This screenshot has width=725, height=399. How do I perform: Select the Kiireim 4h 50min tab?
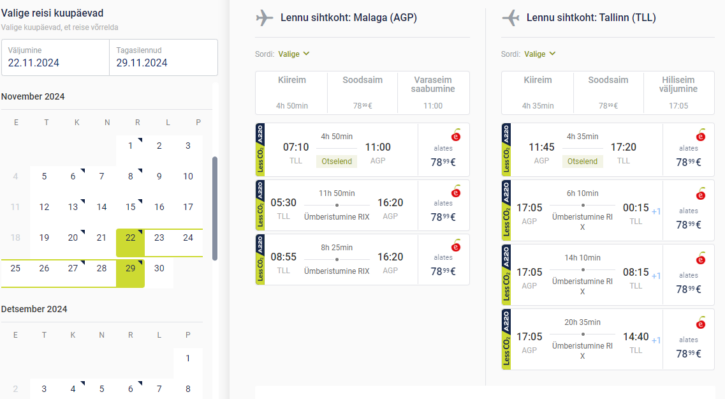coord(292,92)
